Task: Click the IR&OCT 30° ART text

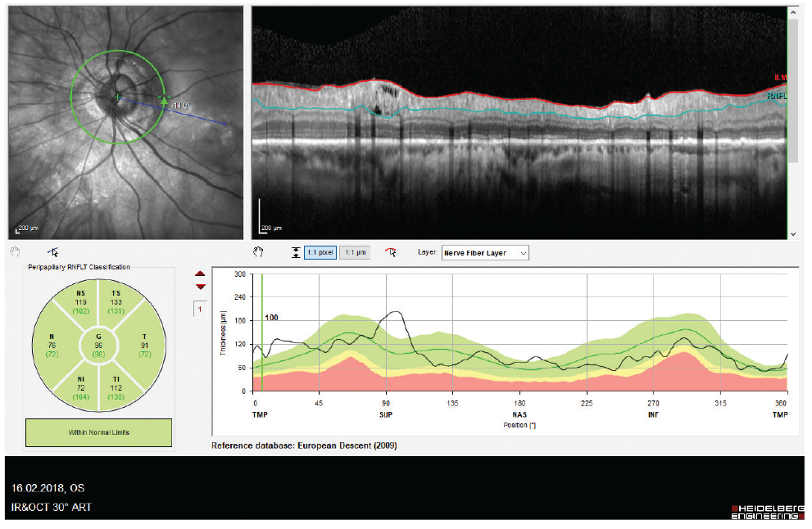Action: tap(52, 507)
